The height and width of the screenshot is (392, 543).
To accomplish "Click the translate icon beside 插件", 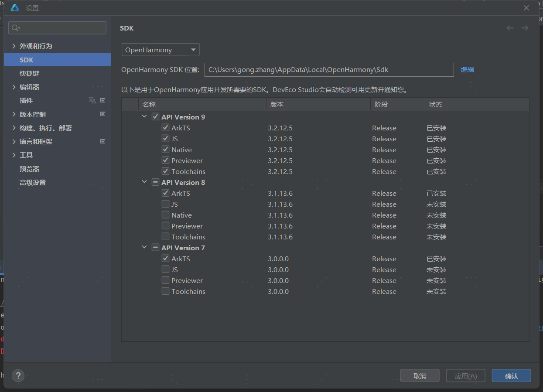I will 92,100.
